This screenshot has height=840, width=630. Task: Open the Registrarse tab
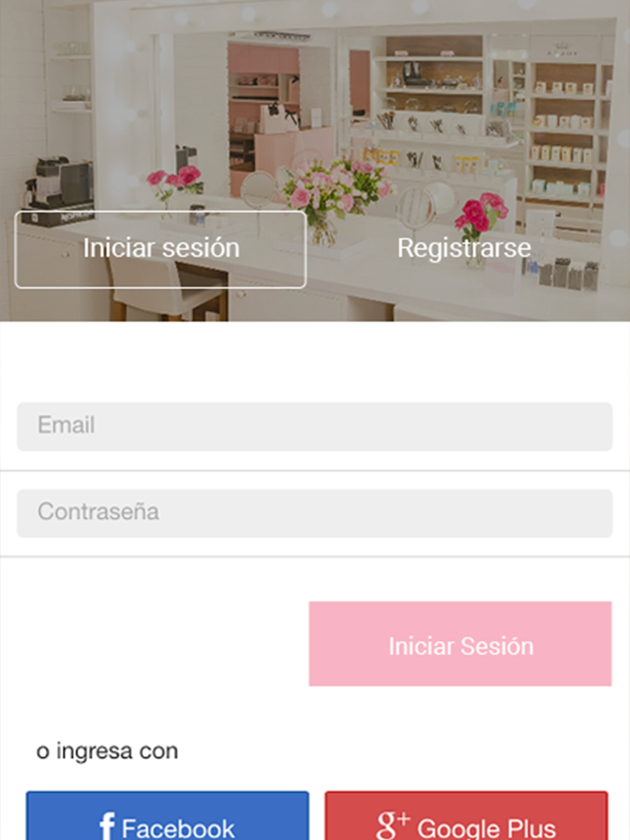(464, 248)
